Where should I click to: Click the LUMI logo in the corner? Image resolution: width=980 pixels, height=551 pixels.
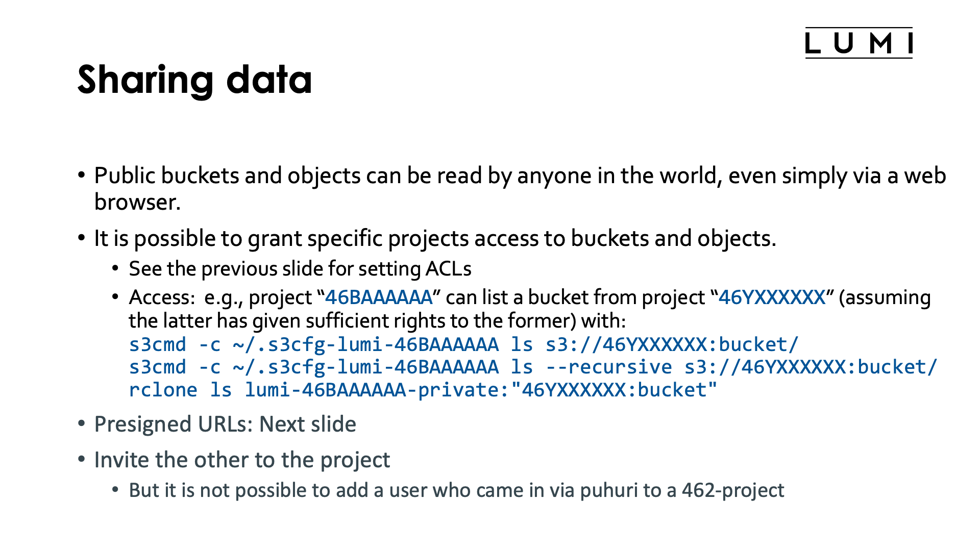[859, 43]
